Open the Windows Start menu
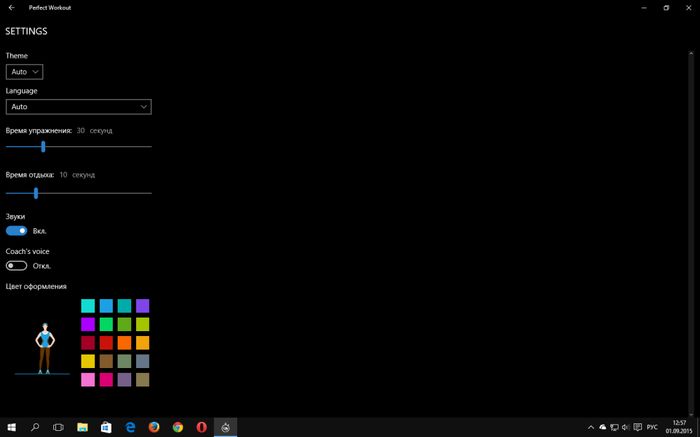 [x=11, y=427]
